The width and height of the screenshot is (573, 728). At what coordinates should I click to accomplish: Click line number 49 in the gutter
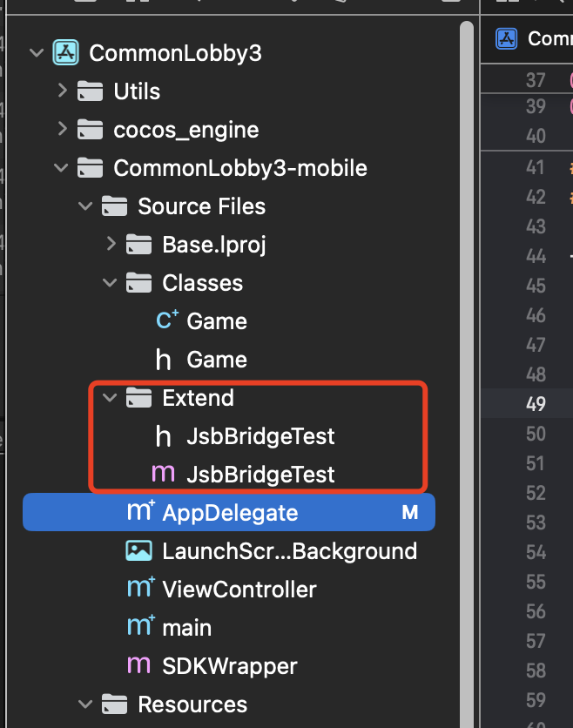[x=536, y=403]
